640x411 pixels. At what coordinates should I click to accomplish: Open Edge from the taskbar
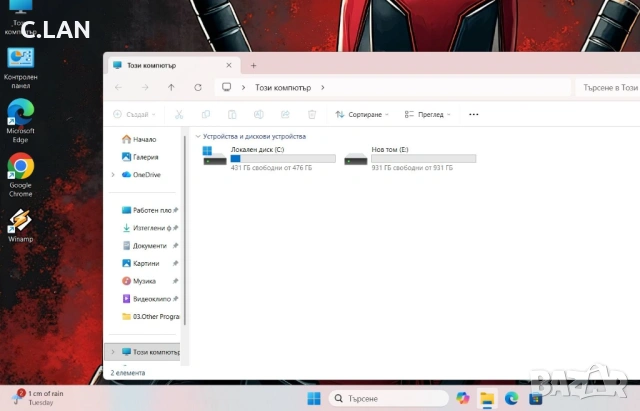511,398
